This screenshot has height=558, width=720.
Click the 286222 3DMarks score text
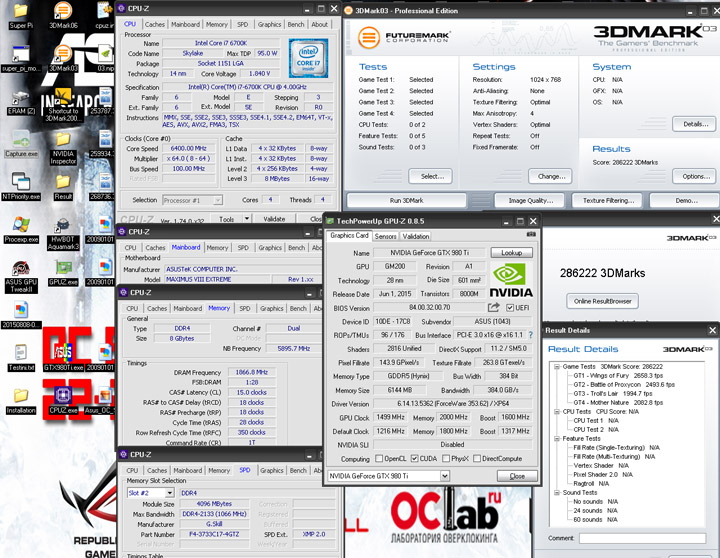click(x=602, y=273)
